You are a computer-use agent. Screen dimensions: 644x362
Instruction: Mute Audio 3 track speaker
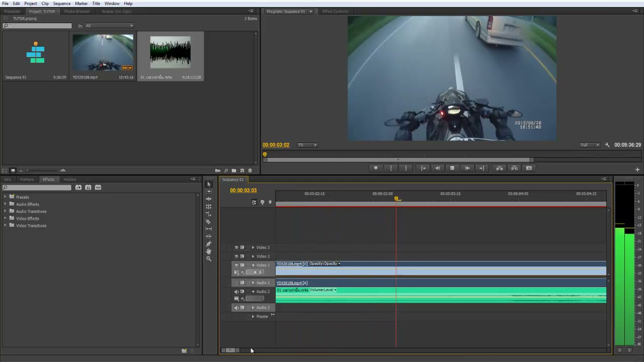(x=236, y=308)
